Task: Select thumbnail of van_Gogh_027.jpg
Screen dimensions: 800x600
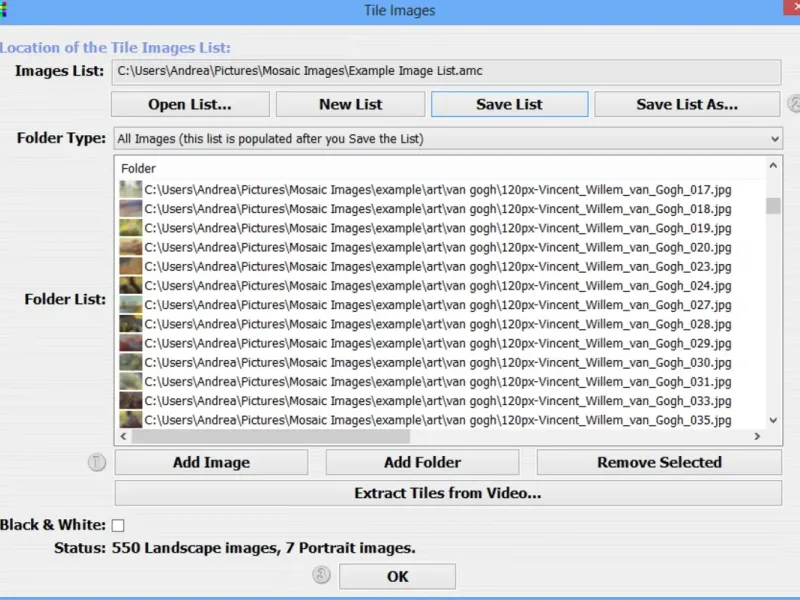Action: click(131, 305)
